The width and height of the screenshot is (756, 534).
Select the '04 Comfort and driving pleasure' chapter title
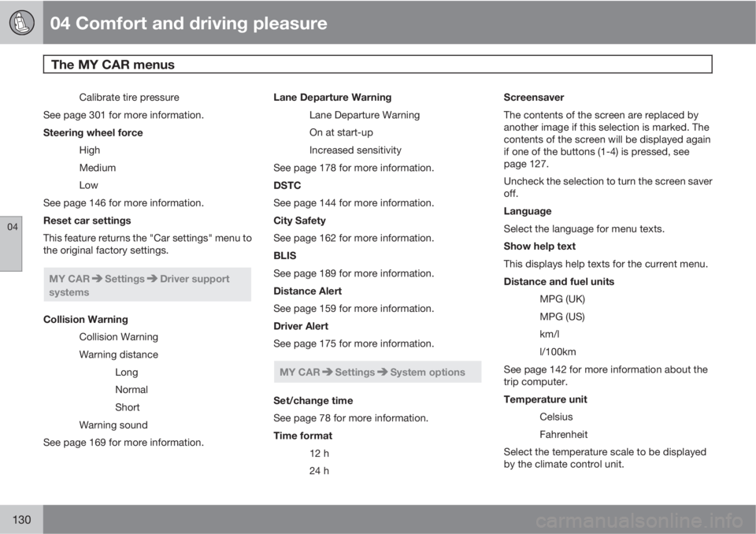(188, 23)
